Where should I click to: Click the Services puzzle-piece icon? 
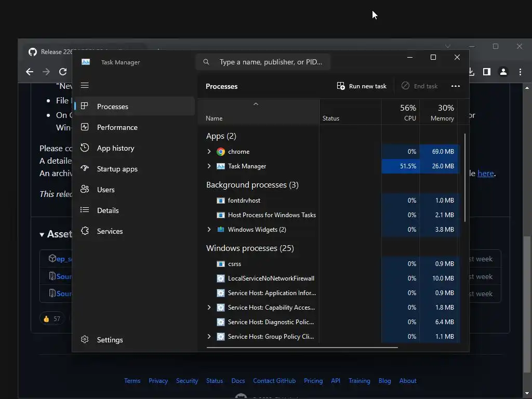[x=85, y=231]
